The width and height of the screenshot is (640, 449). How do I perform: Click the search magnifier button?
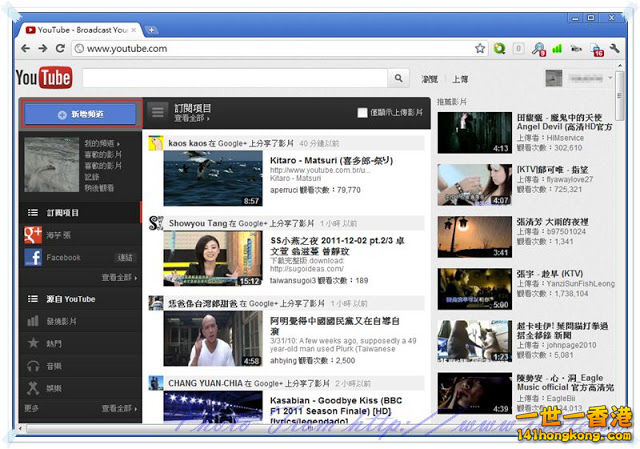(398, 78)
